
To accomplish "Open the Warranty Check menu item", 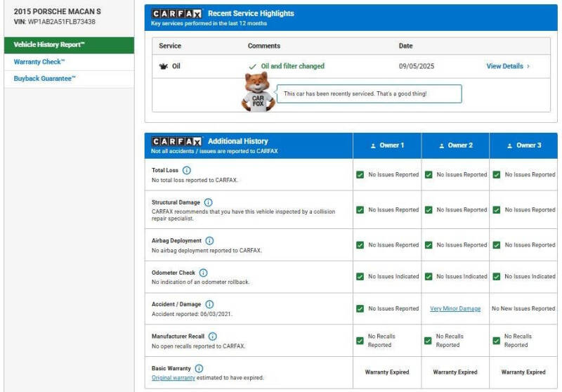I will (x=39, y=62).
